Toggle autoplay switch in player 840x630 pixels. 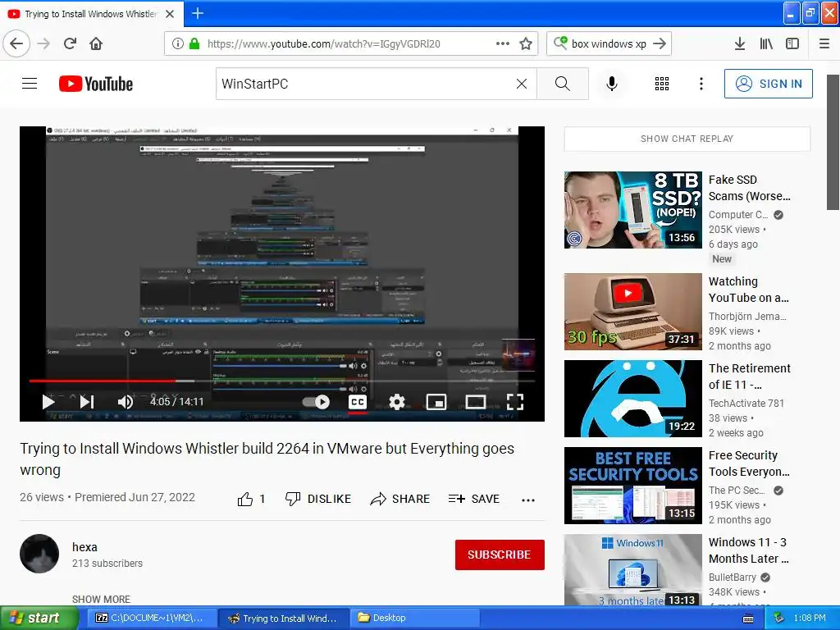316,402
